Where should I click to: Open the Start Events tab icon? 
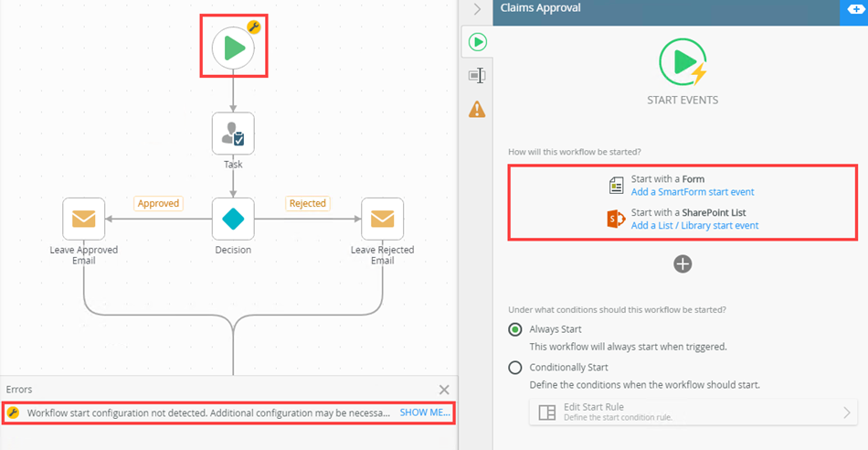click(x=477, y=42)
